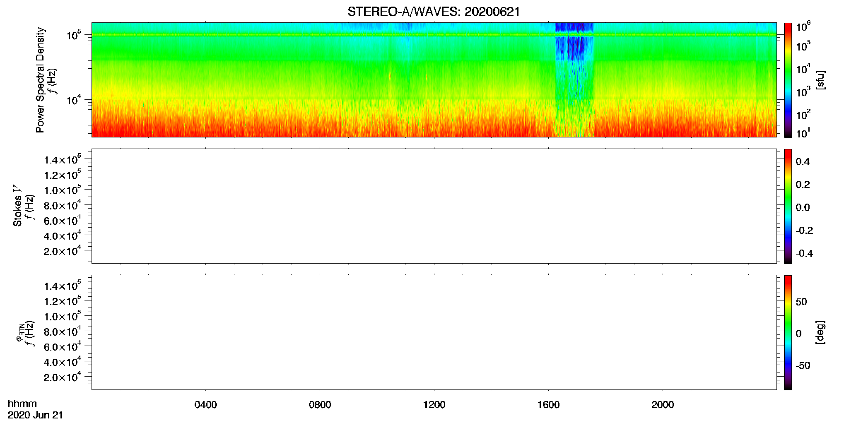This screenshot has height=447, width=868.
Task: Select the [sfu] colorbar unit label
Action: [820, 80]
